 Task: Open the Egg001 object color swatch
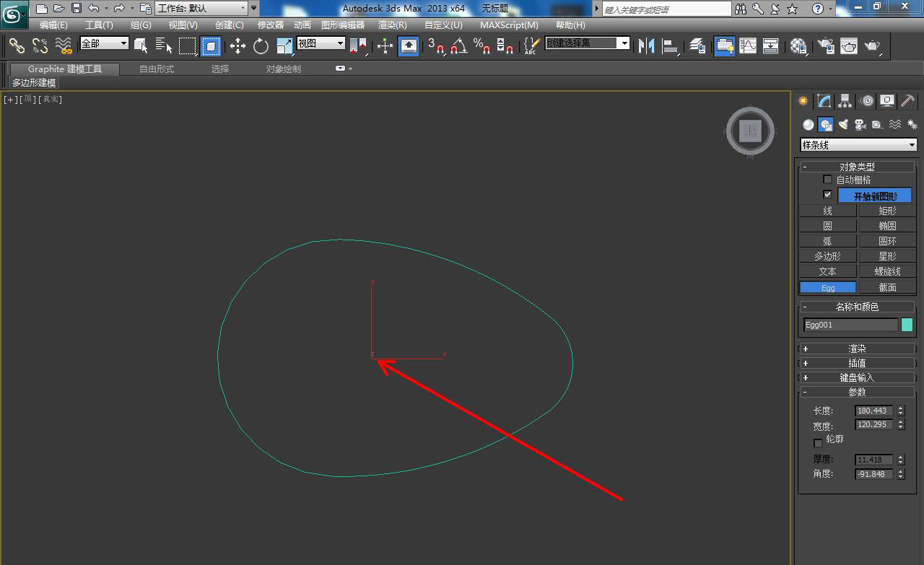(907, 325)
